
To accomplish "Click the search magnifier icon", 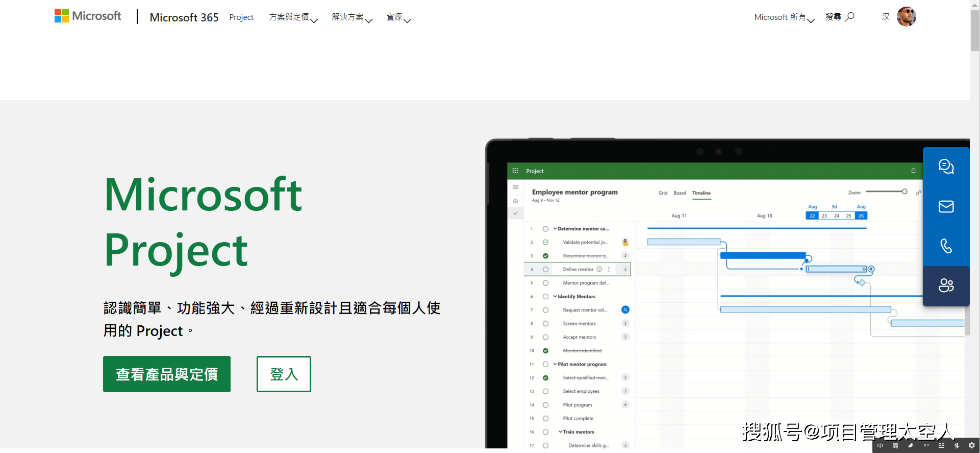I will (850, 17).
